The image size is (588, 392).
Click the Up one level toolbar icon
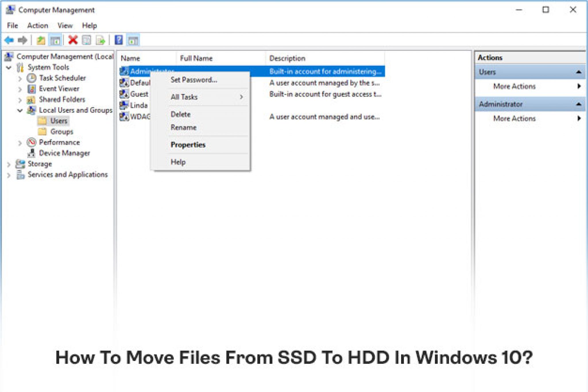(x=41, y=40)
